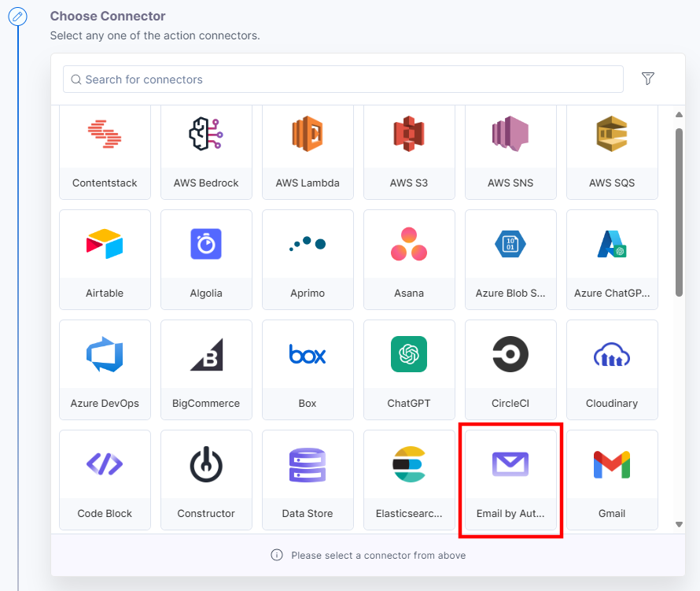
Task: Open the AWS Bedrock connector
Action: [x=206, y=152]
